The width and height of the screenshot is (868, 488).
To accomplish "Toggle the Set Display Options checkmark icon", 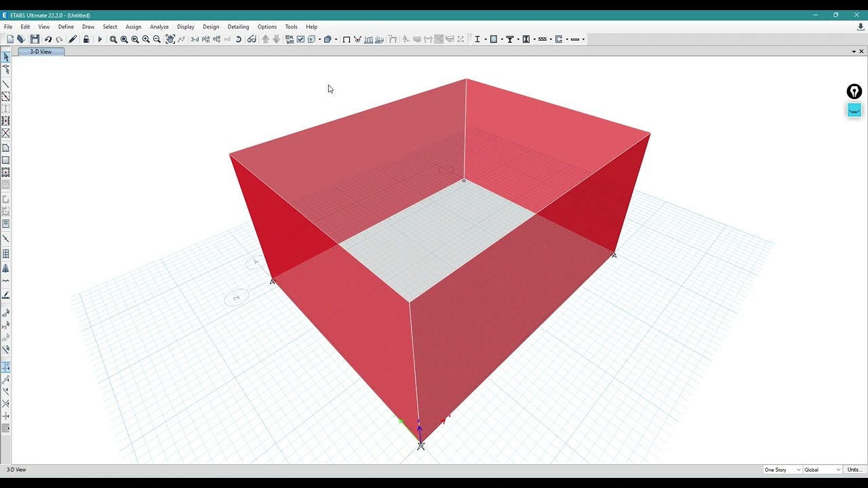I will coord(300,39).
